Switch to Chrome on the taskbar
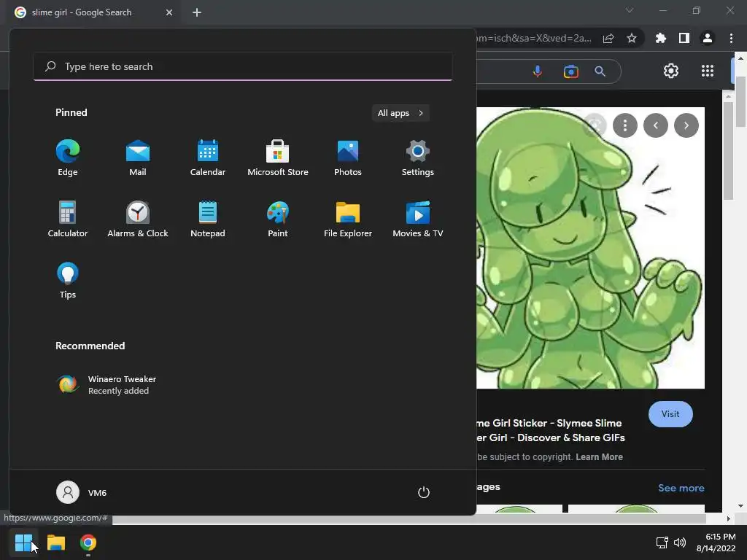This screenshot has width=747, height=560. click(88, 542)
